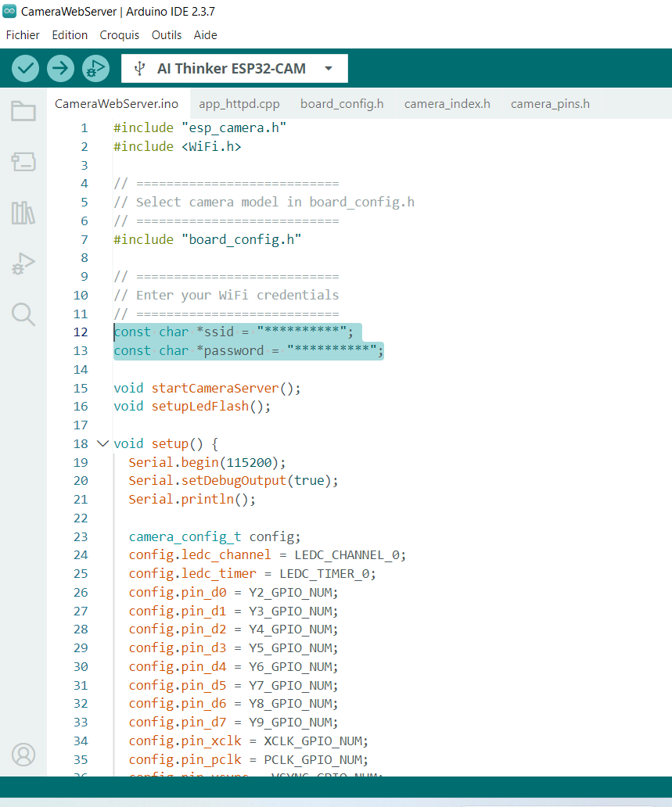Image resolution: width=672 pixels, height=807 pixels.
Task: Click "esp_camera.h" include text
Action: coord(234,127)
